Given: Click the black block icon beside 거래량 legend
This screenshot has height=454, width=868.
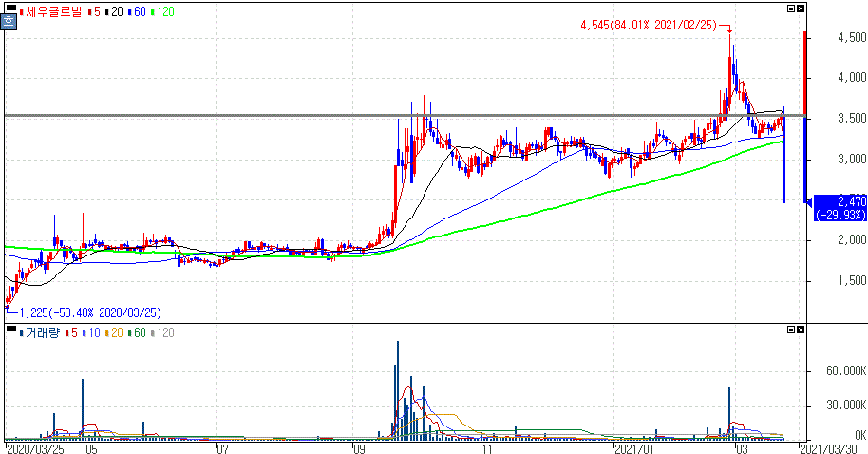Looking at the screenshot, I should [x=11, y=329].
